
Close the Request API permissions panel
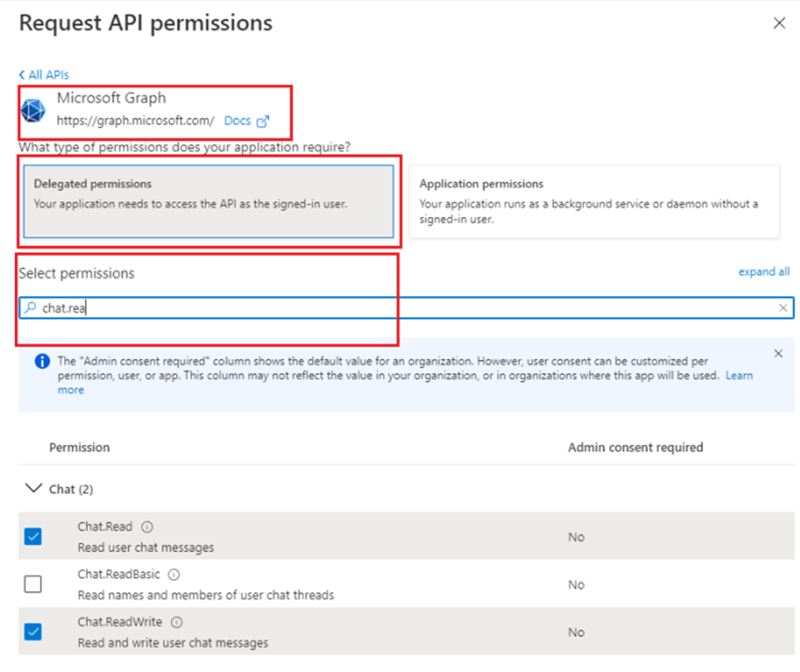[779, 23]
